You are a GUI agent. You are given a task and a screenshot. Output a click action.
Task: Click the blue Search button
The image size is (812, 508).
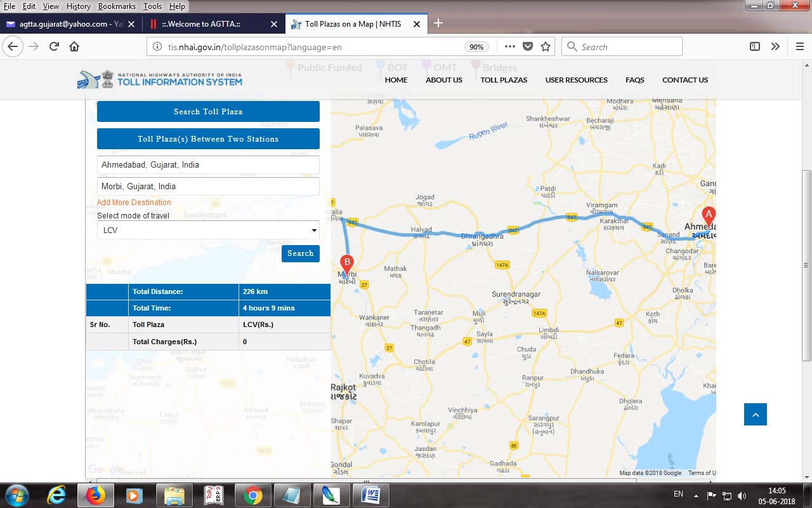pyautogui.click(x=300, y=253)
